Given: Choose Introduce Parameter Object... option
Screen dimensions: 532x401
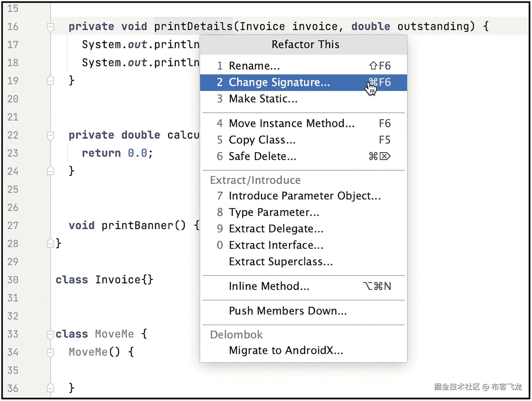Looking at the screenshot, I should pyautogui.click(x=304, y=196).
